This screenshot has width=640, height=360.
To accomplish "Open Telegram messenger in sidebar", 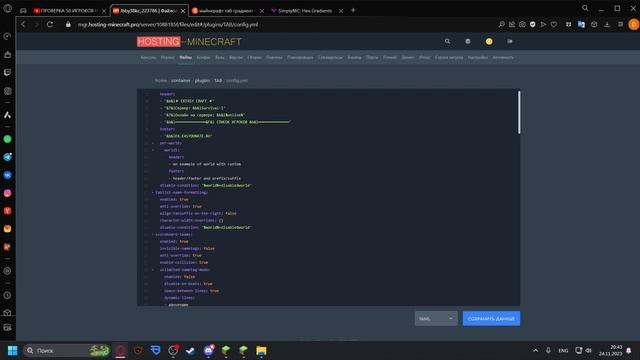I will (x=7, y=157).
